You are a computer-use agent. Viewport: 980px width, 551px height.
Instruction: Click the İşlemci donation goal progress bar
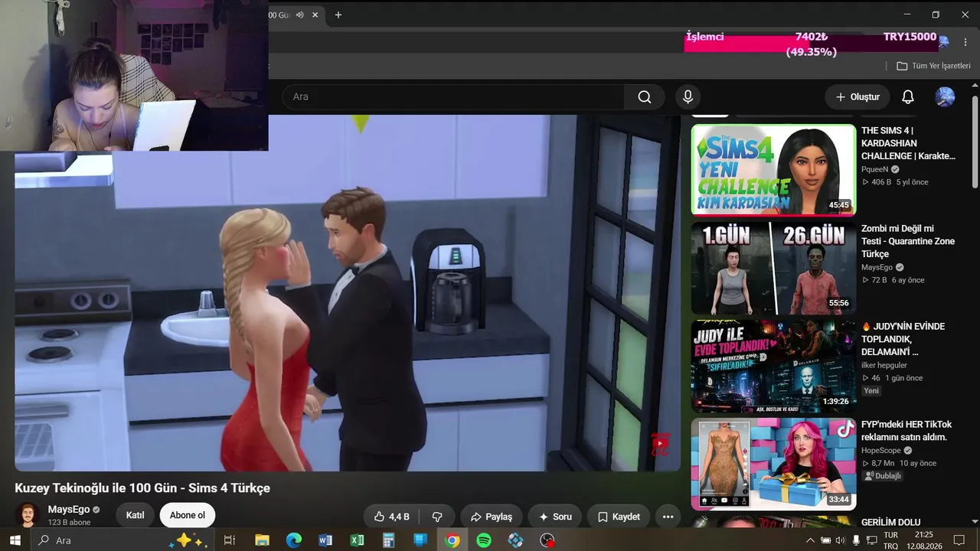(x=812, y=44)
